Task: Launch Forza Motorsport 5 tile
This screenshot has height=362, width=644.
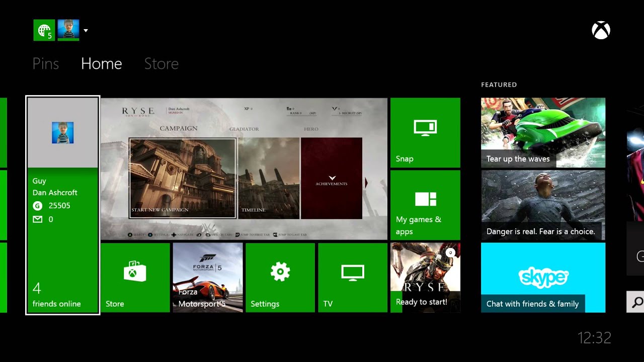Action: (208, 278)
